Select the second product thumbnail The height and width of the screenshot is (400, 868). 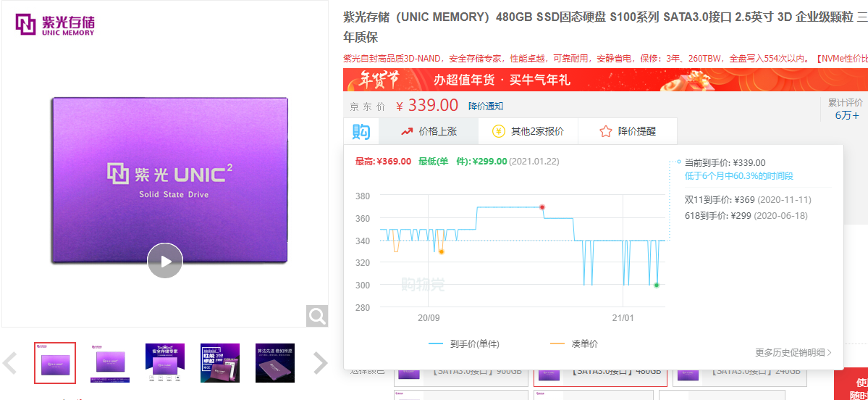pyautogui.click(x=109, y=363)
